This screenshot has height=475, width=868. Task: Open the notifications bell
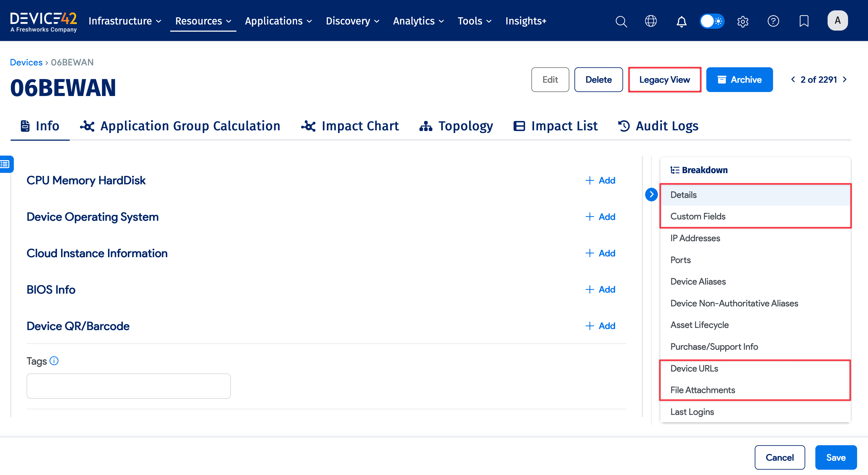681,21
